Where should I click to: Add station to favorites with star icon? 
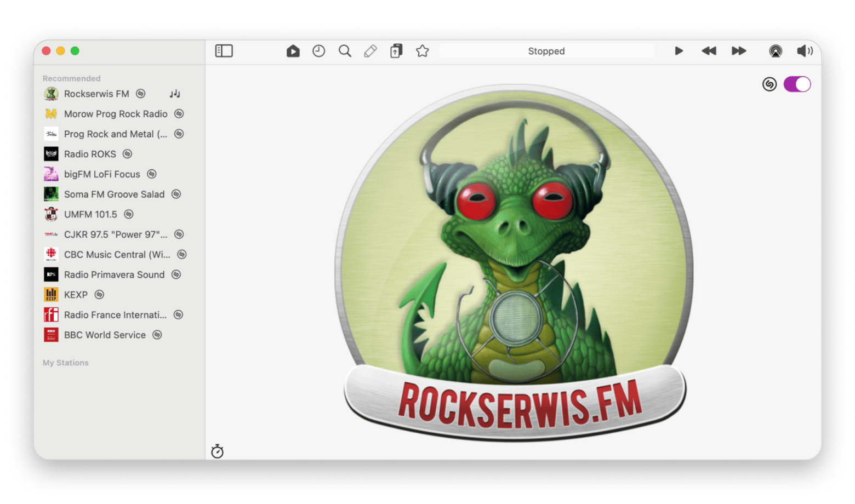[422, 51]
